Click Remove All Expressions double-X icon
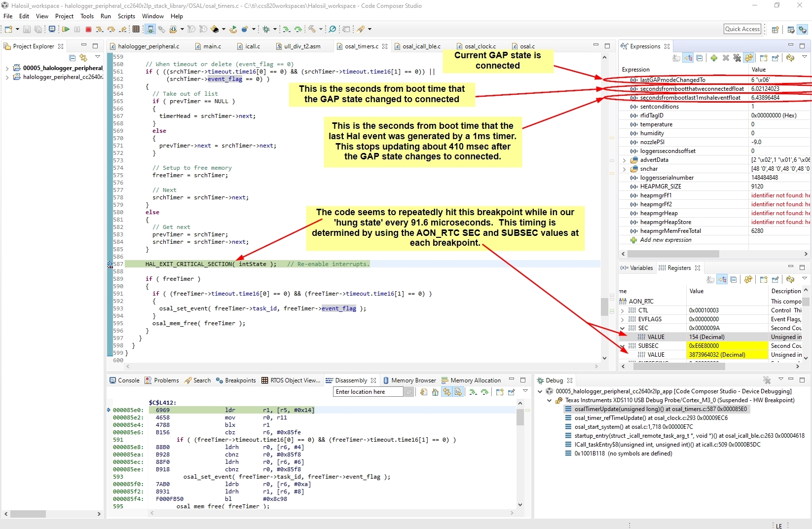Viewport: 812px width, 529px height. click(737, 58)
